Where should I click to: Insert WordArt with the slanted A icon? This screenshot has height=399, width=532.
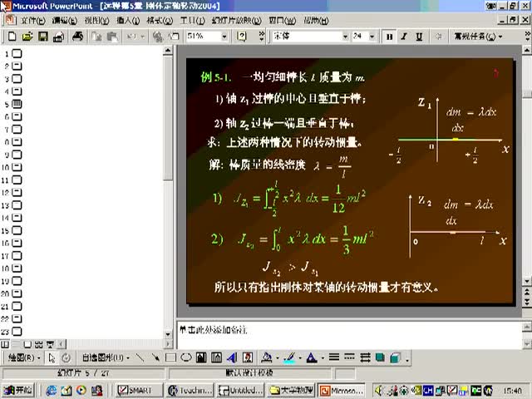click(232, 357)
